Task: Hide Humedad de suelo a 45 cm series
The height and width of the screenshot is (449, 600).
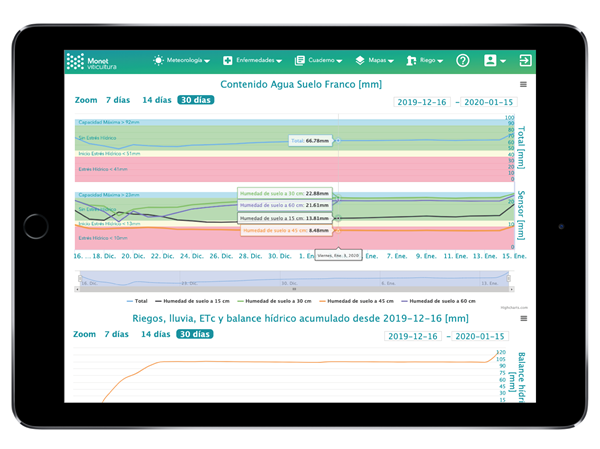Action: [x=356, y=300]
